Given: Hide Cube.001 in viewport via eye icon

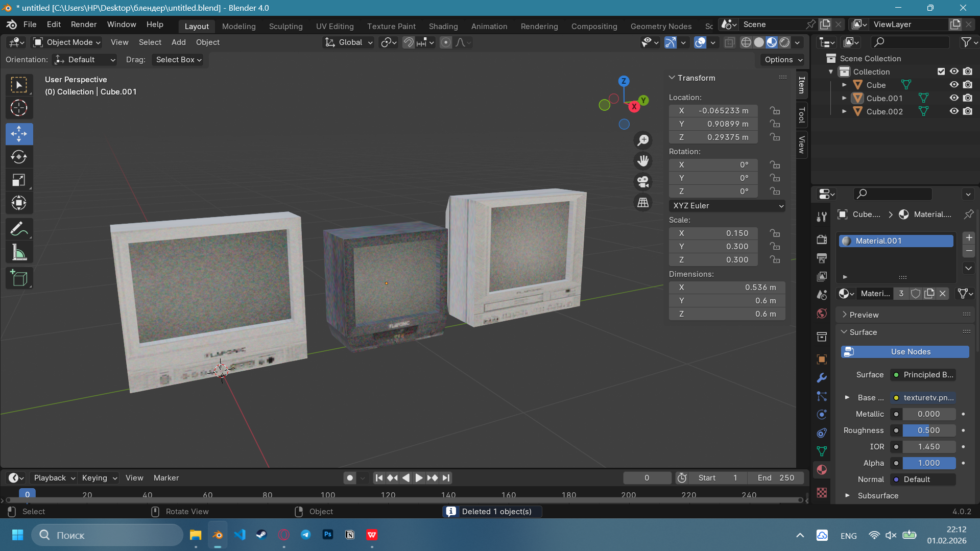Looking at the screenshot, I should coord(954,98).
